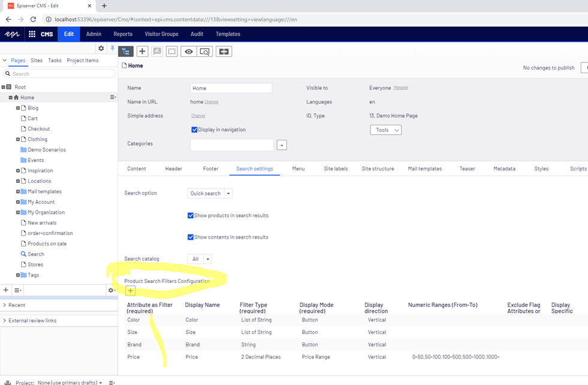This screenshot has height=385, width=588.
Task: Click the browser reload icon
Action: pos(33,20)
